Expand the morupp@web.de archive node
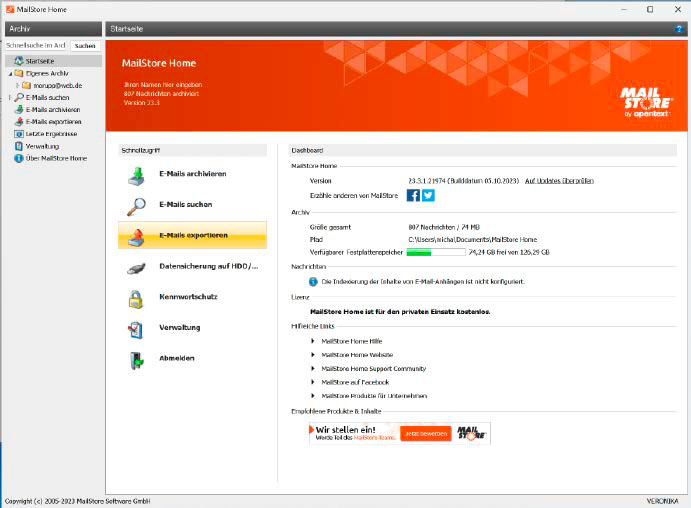The height and width of the screenshot is (508, 691). (x=18, y=85)
